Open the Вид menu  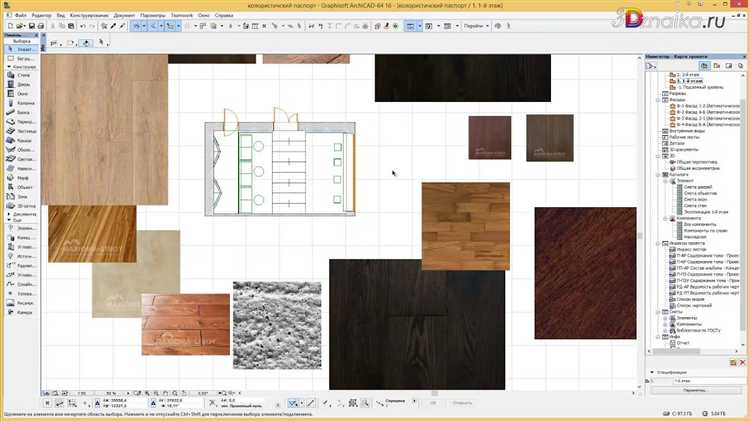pyautogui.click(x=61, y=15)
